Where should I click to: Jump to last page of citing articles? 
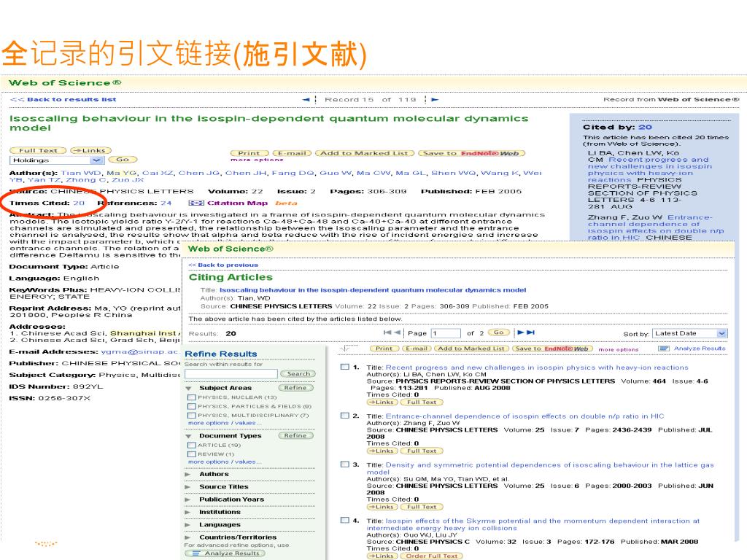[x=531, y=332]
